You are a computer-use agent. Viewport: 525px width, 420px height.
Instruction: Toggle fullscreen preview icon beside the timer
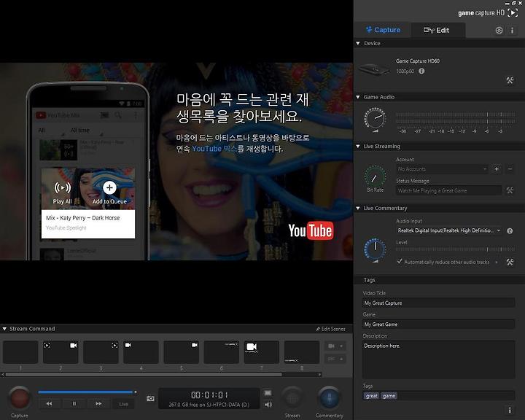[268, 393]
